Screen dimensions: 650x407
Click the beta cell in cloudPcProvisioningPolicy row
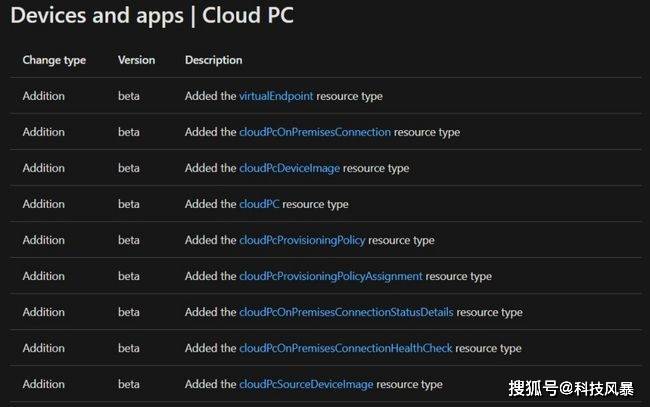click(x=129, y=240)
